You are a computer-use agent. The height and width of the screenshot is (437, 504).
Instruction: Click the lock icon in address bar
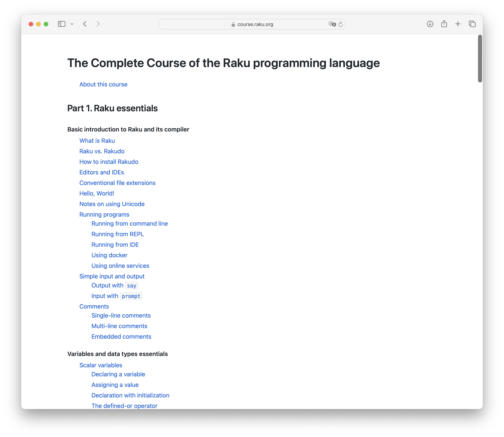(233, 24)
